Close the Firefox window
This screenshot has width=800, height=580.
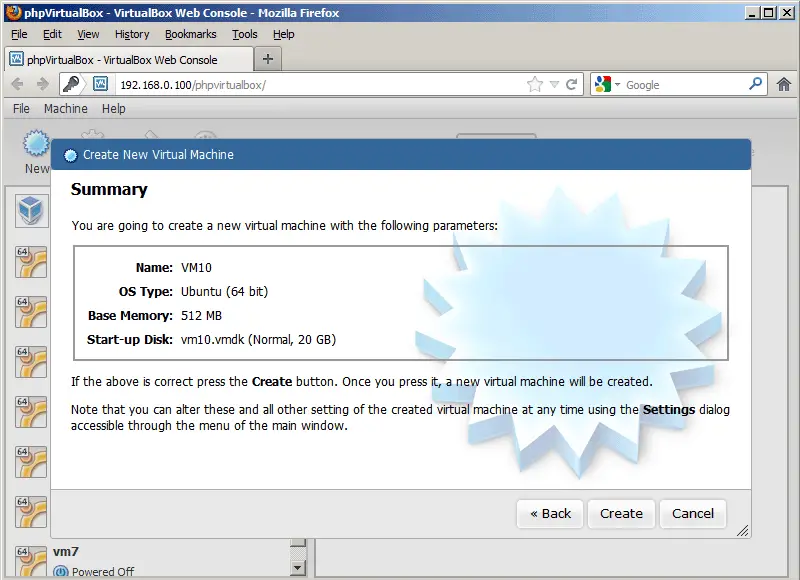(x=786, y=13)
